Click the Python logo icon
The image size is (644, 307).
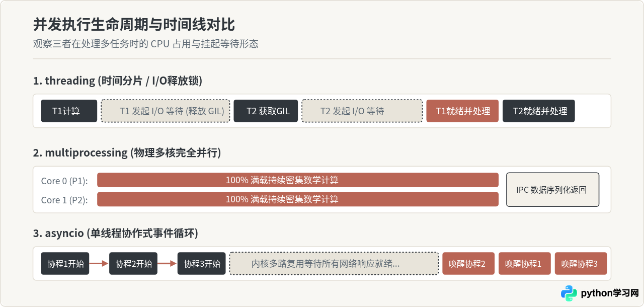[x=569, y=293]
